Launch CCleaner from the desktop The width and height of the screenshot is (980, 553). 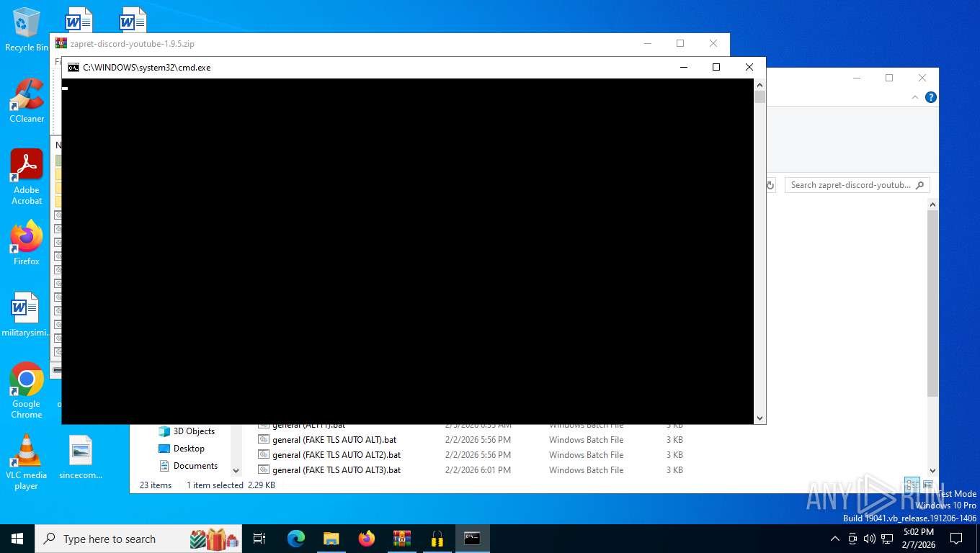click(x=27, y=101)
